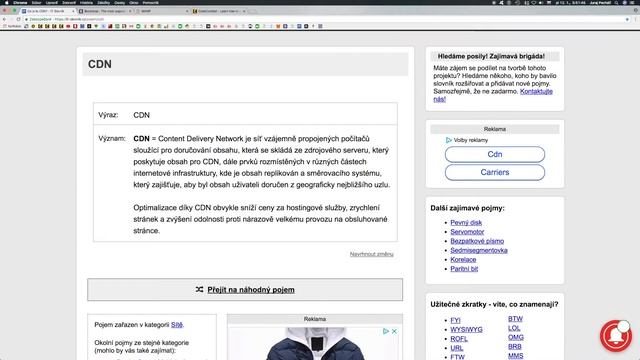Switch to the CodeCombat browser tab
Image resolution: width=640 pixels, height=360 pixels.
click(219, 11)
